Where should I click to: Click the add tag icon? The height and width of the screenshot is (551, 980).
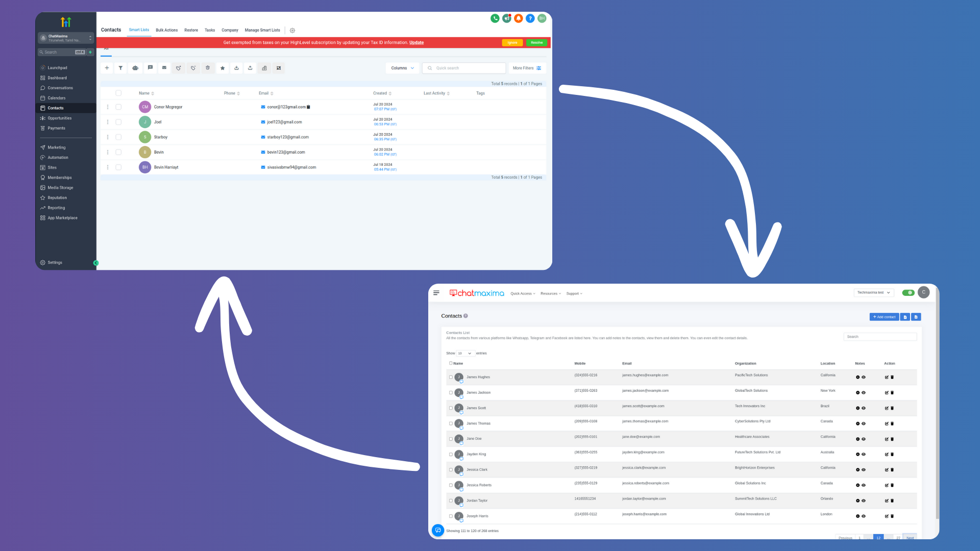[x=179, y=68]
